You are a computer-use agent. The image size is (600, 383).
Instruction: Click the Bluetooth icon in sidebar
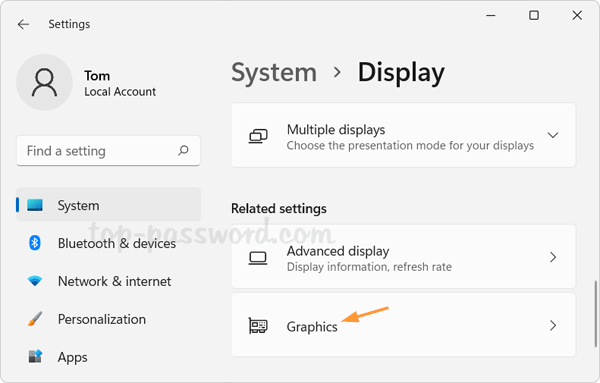(35, 243)
